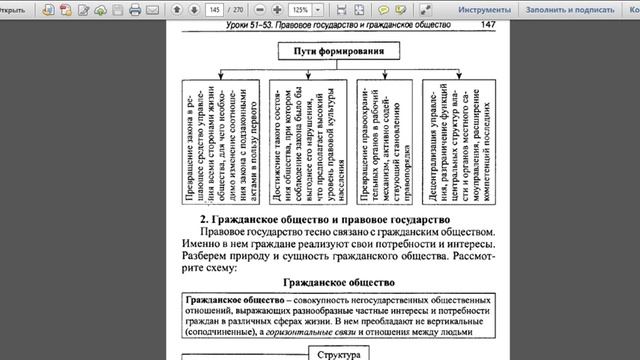Click the fit width scrolling mode icon
This screenshot has height=360, width=640.
[341, 10]
